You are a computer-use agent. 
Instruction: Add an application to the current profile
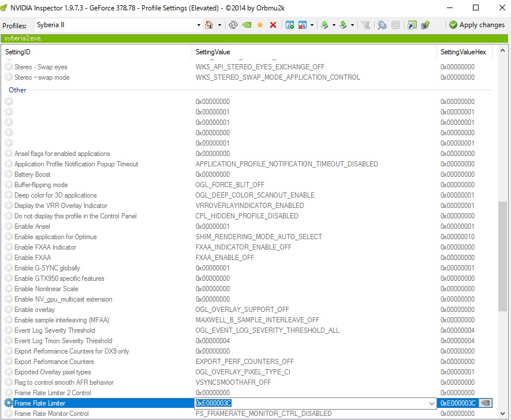[290, 25]
